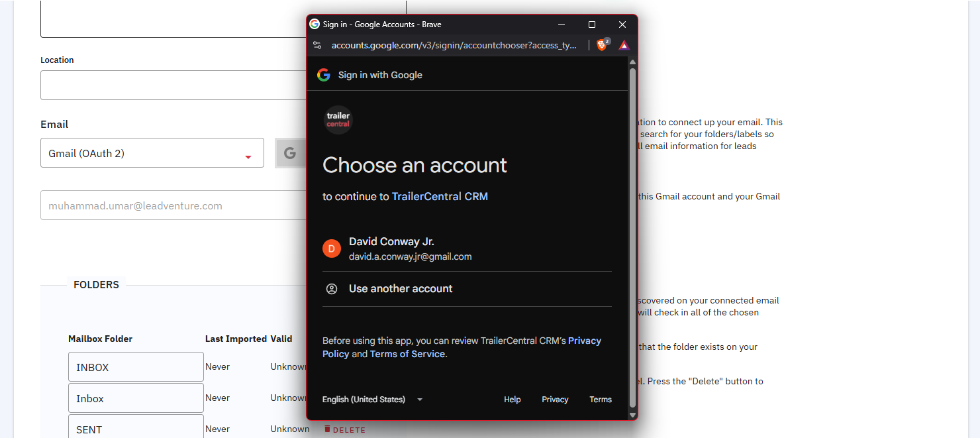Click Sign in with Google header text

tap(380, 75)
